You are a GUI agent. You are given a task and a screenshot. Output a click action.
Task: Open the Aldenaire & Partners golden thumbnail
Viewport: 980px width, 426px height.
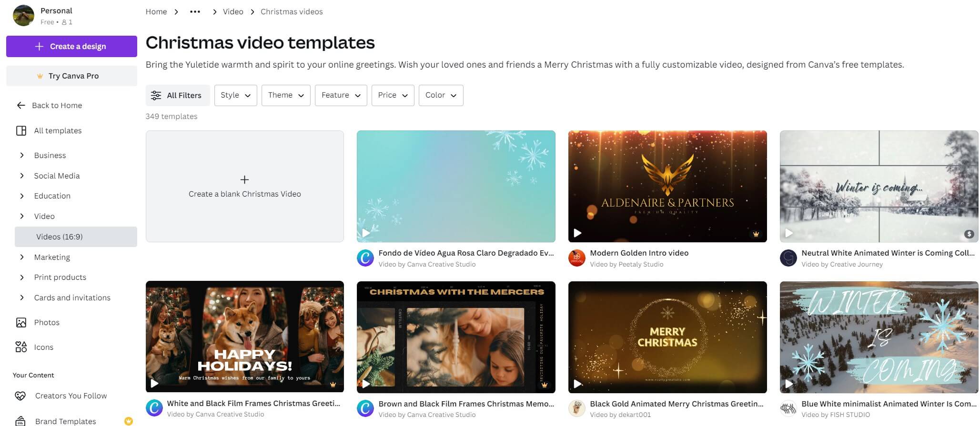(667, 186)
